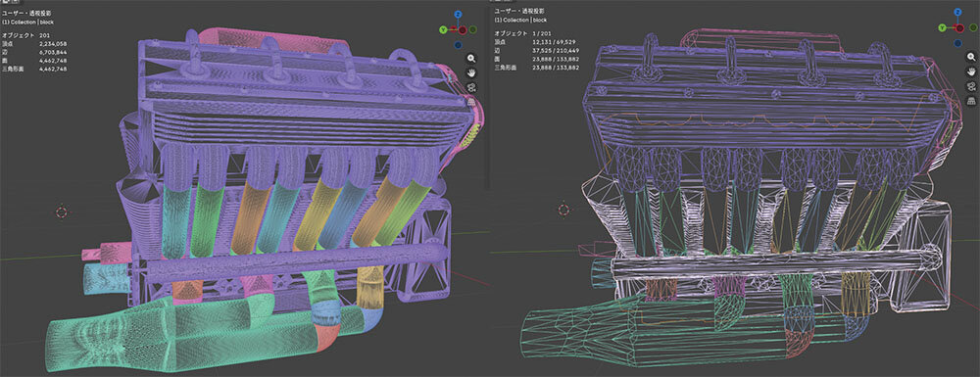Screen dimensions: 980x377
Task: Click the 3D cursor in the high-poly viewport
Action: tap(61, 211)
